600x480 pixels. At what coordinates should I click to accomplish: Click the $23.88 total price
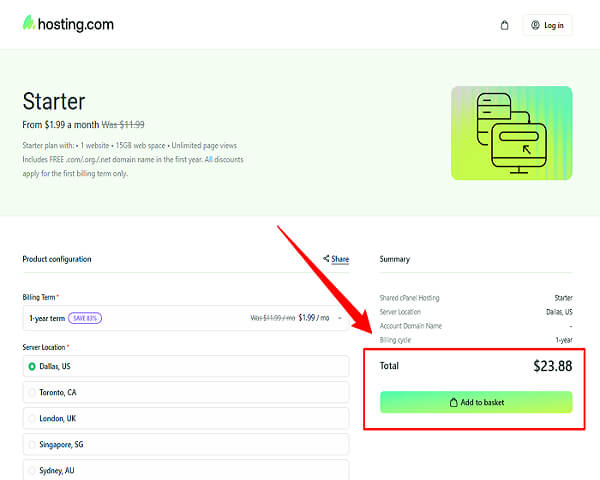pyautogui.click(x=552, y=366)
